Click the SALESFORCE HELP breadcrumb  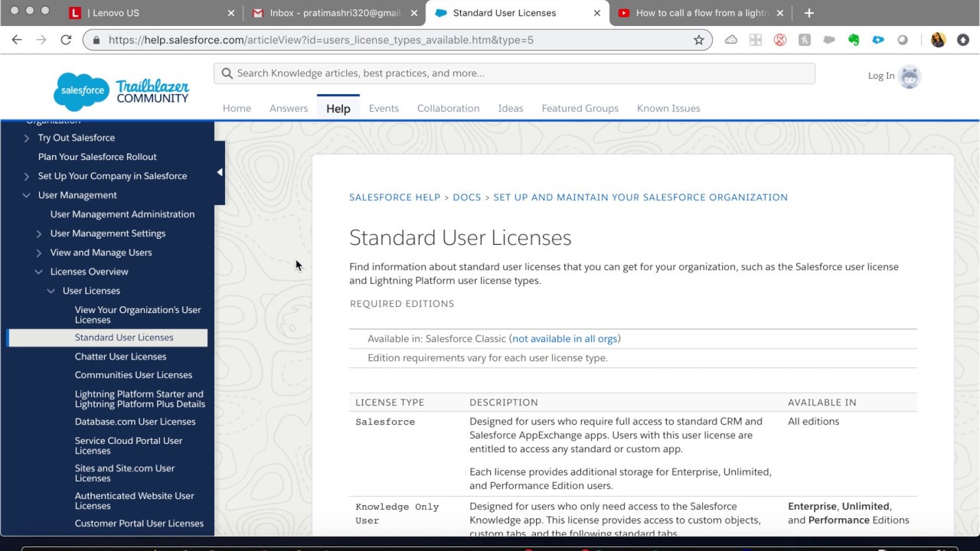pyautogui.click(x=395, y=197)
